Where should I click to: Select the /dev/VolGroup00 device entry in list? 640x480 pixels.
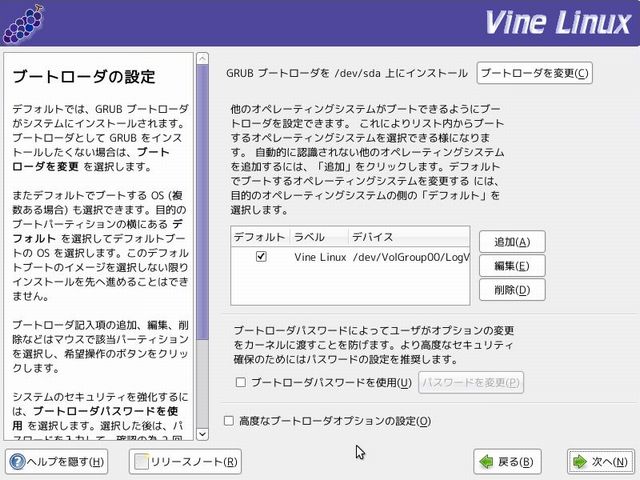tap(410, 257)
